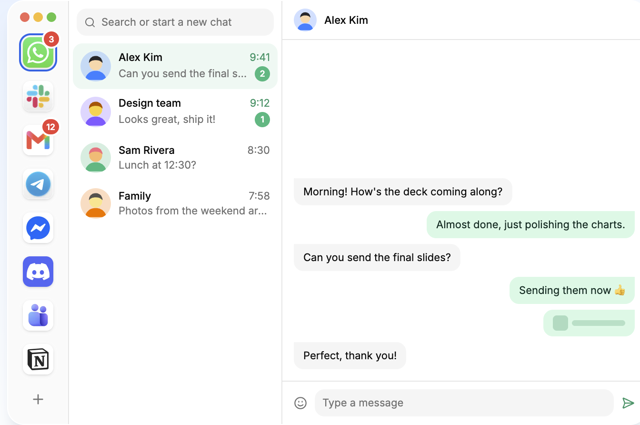Screen dimensions: 640x425
Task: Click the search magnifier icon
Action: click(90, 22)
